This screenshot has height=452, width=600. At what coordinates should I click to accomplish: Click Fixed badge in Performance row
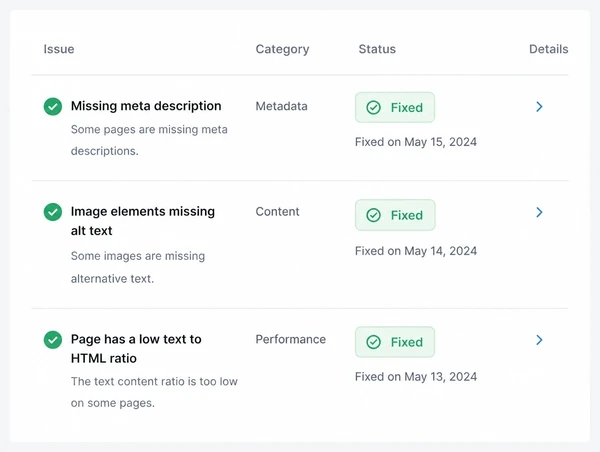point(395,342)
